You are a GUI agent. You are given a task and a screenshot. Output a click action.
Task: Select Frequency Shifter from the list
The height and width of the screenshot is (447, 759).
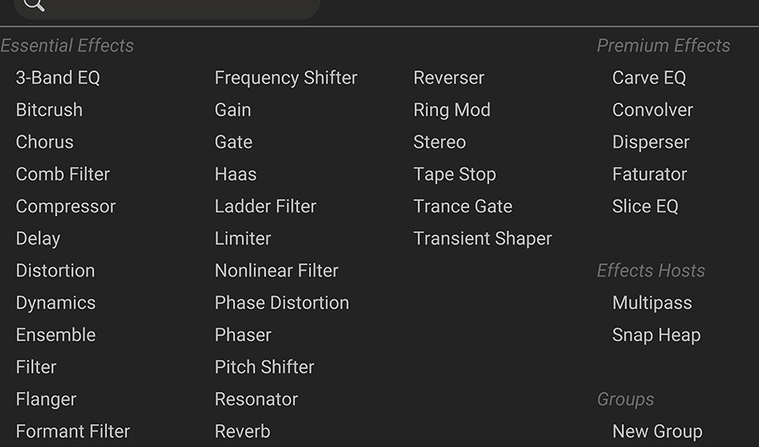coord(286,78)
